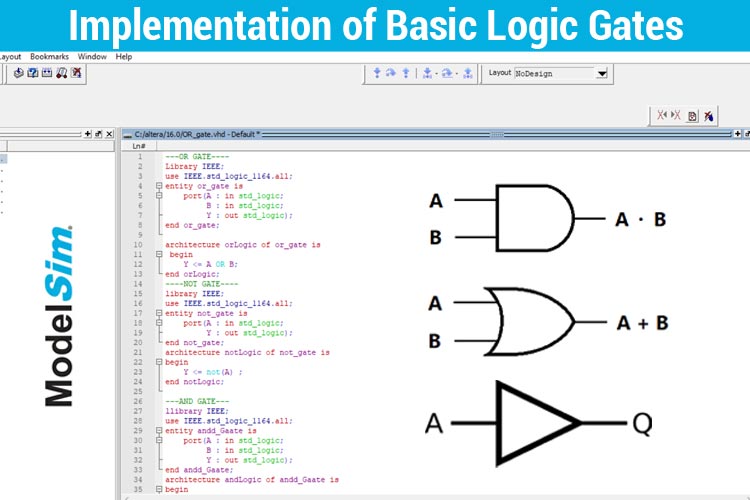Click the red X with left arrow icon

(662, 115)
